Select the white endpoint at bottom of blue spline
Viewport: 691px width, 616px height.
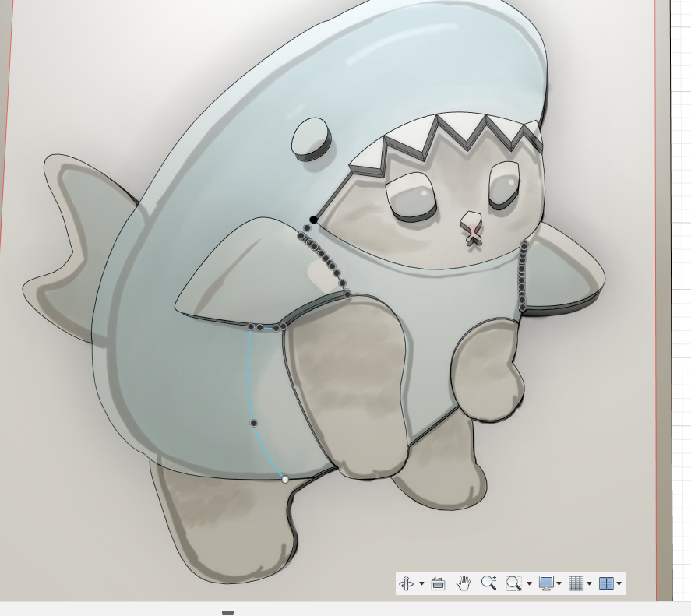click(x=285, y=480)
